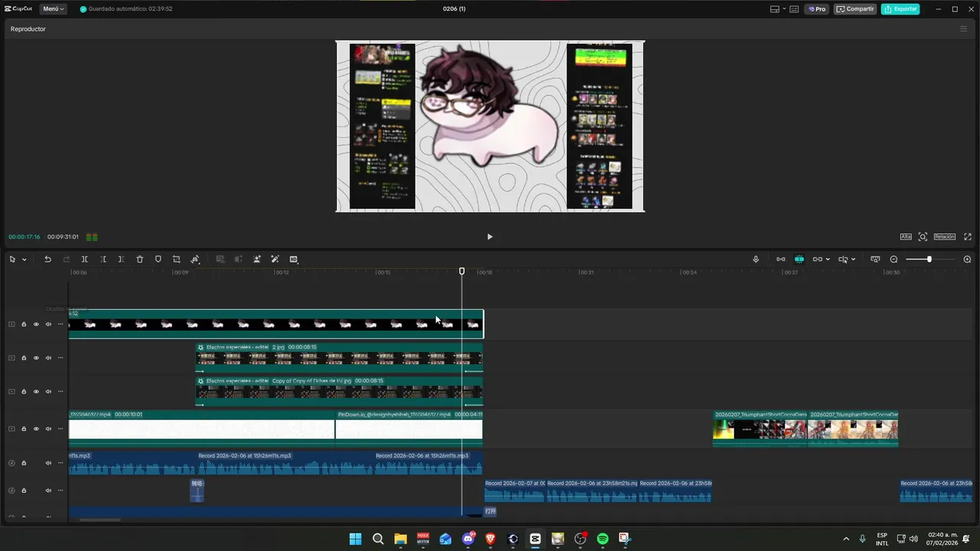Select the crop tool in timeline toolbar
The height and width of the screenshot is (551, 980).
[x=176, y=259]
